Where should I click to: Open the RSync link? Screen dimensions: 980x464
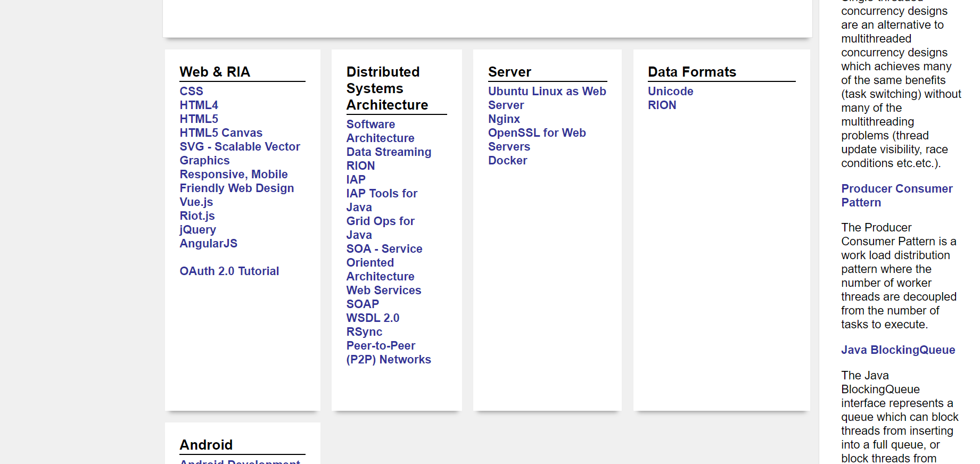click(364, 332)
